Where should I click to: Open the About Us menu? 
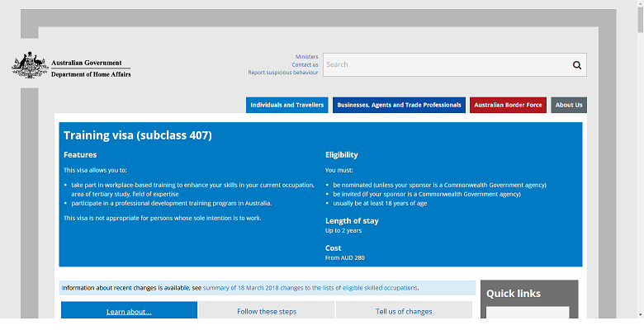click(x=569, y=105)
